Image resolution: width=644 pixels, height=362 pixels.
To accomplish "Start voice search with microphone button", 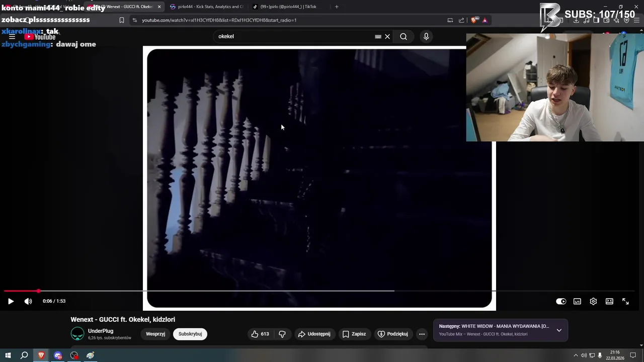I will 426,36.
